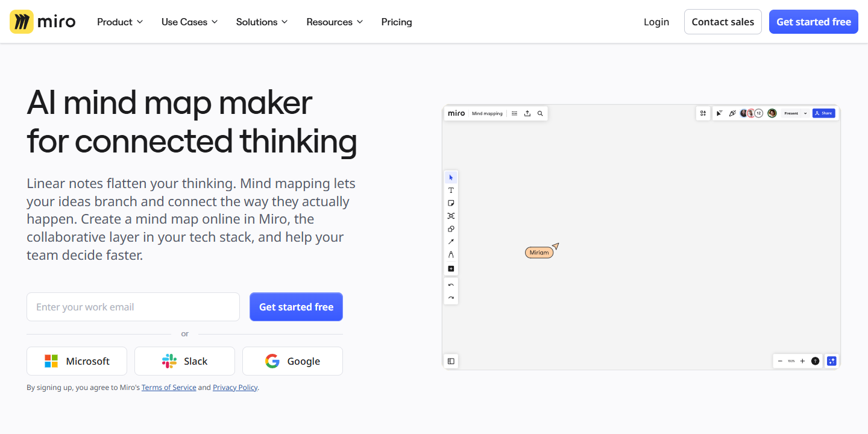Select the Text tool in board toolbar

[x=451, y=190]
